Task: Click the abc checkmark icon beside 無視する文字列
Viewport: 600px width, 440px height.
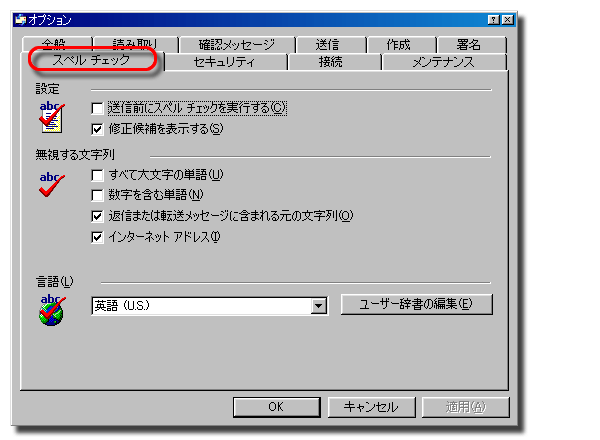Action: tap(52, 185)
